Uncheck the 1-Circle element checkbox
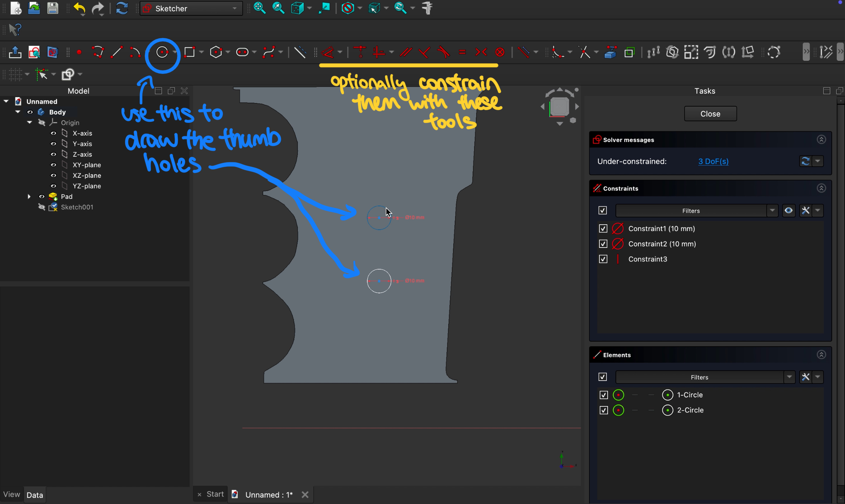The height and width of the screenshot is (504, 845). click(x=604, y=395)
